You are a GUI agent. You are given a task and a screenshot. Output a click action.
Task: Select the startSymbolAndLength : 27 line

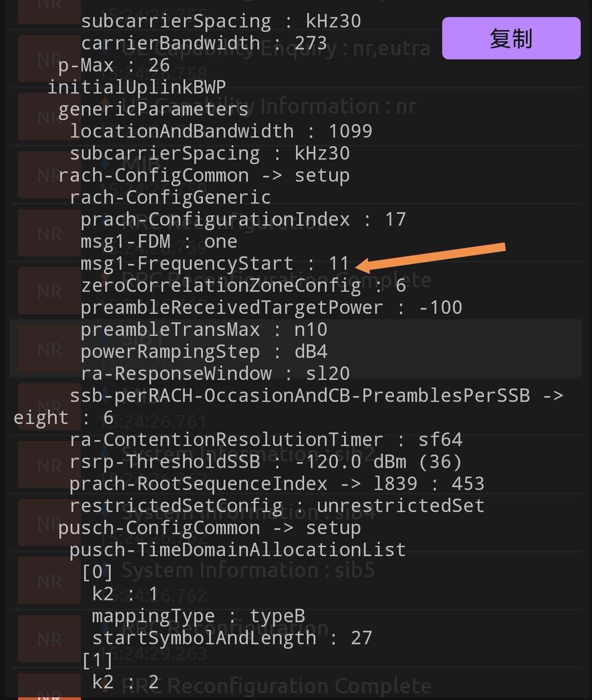(x=232, y=638)
